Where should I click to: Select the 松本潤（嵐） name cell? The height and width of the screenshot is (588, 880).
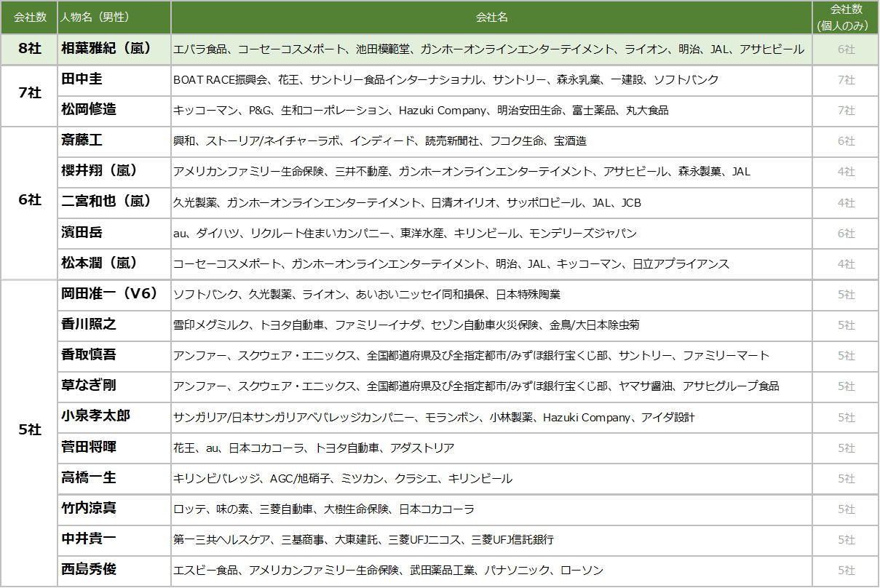[x=114, y=263]
